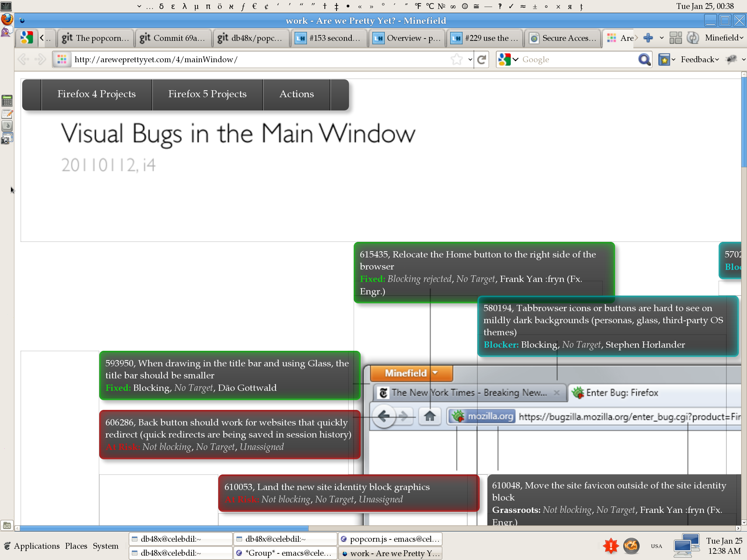Insert the smiley face character from palette
747x560 pixels.
pos(465,6)
